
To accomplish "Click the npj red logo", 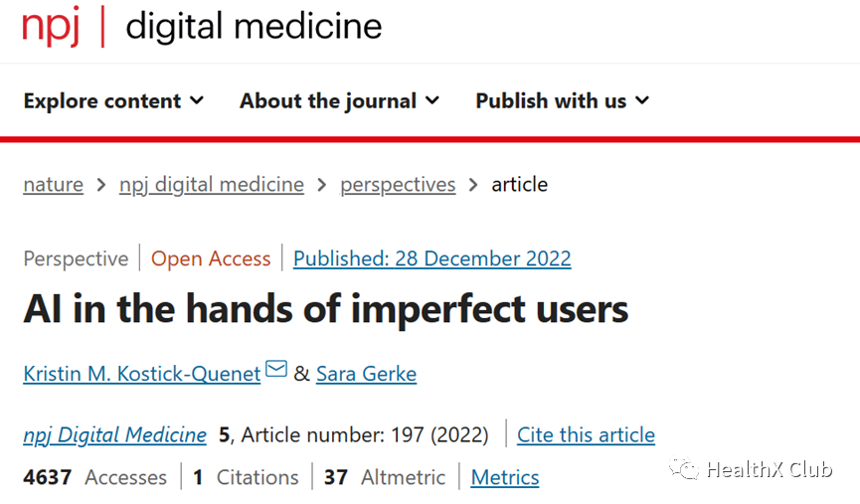I will click(x=51, y=26).
